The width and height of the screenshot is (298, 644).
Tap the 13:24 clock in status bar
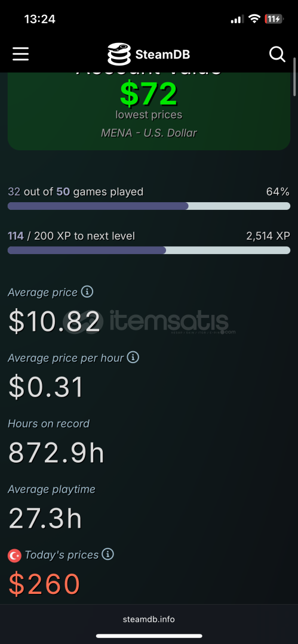point(39,19)
